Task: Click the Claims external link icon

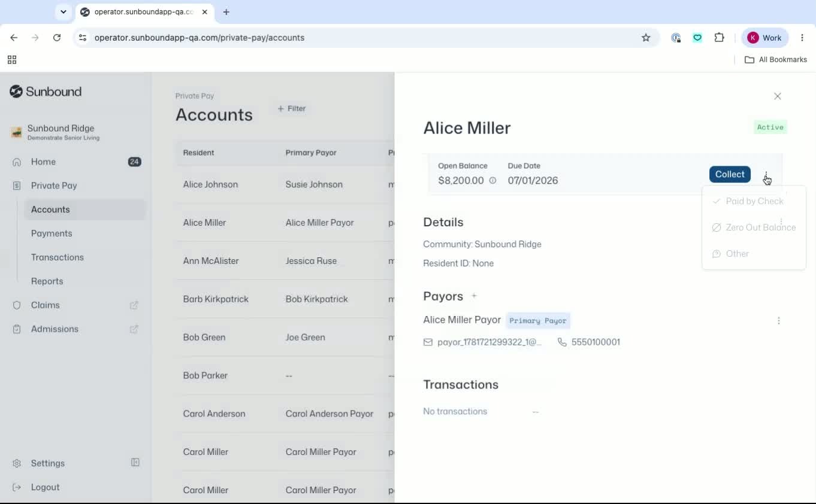Action: (x=134, y=305)
